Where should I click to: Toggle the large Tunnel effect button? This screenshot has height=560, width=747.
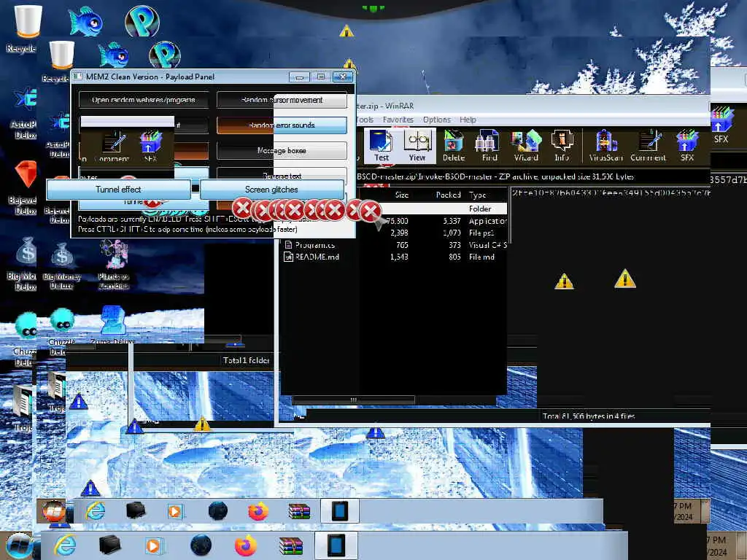point(119,190)
